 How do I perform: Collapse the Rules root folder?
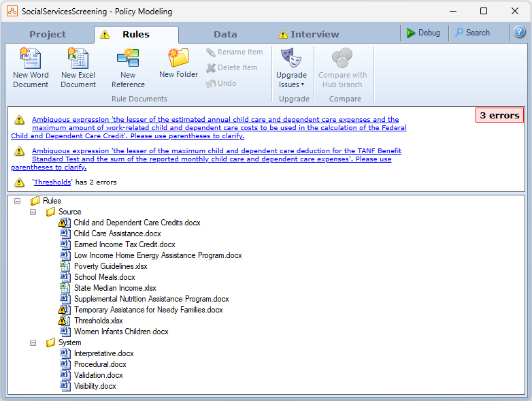point(17,201)
